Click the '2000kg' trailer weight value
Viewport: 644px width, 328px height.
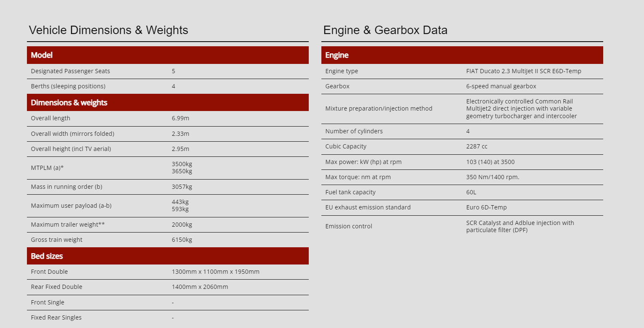[x=182, y=225]
